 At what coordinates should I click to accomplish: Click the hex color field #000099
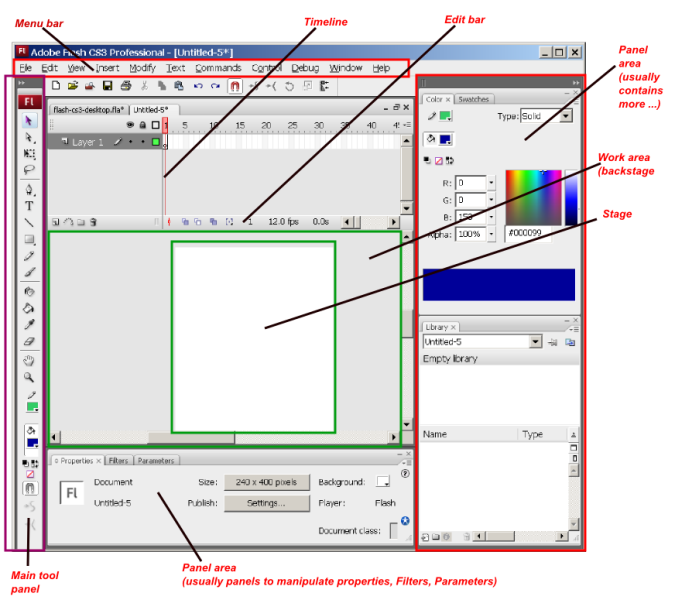(527, 233)
